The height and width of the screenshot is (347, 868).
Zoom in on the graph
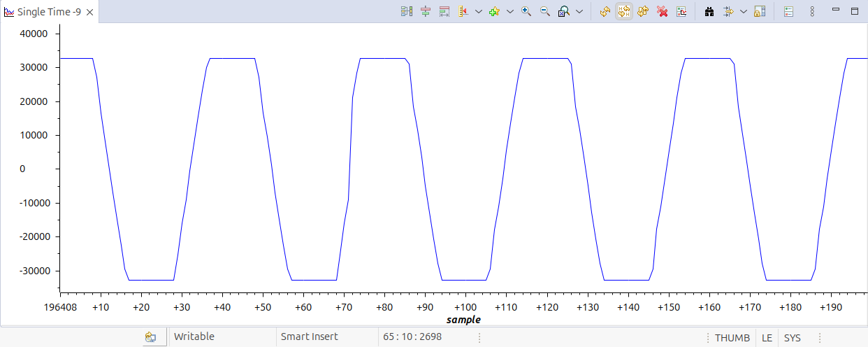(x=526, y=12)
